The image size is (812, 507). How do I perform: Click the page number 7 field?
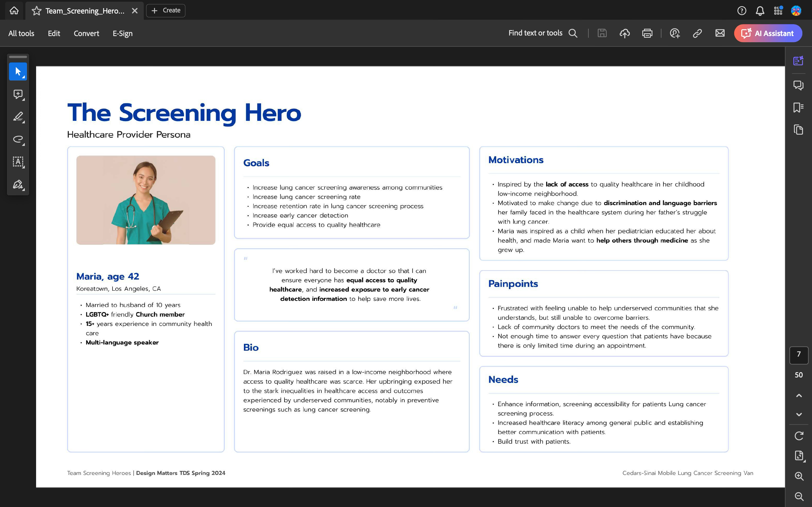(x=798, y=354)
